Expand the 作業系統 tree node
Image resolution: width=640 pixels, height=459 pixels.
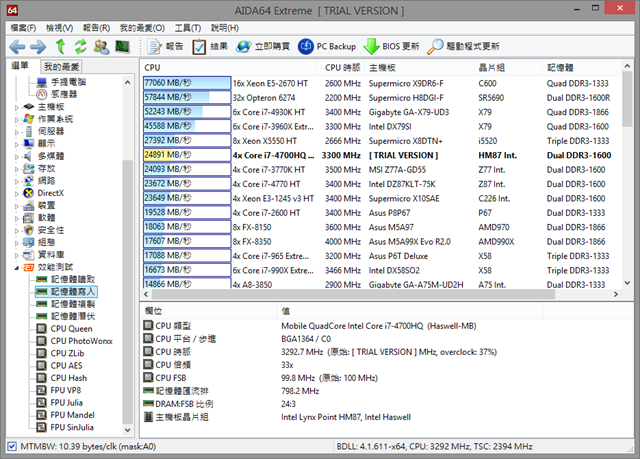pyautogui.click(x=16, y=120)
